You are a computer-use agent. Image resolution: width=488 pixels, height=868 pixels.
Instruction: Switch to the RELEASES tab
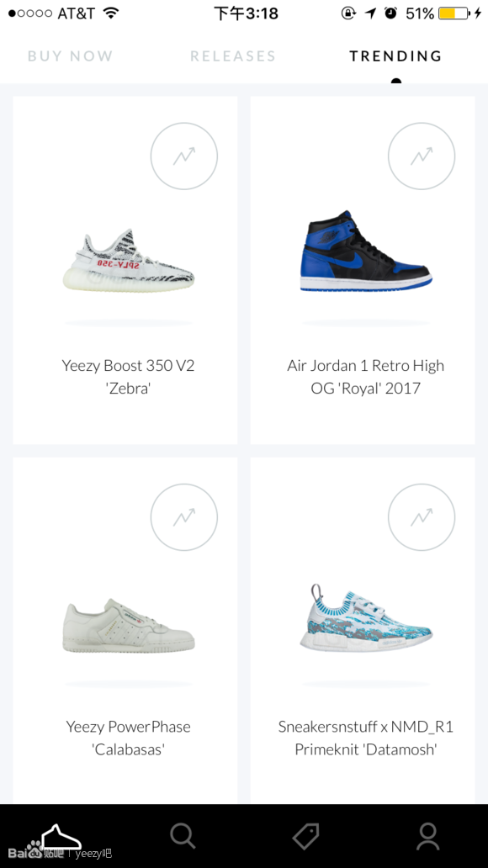pyautogui.click(x=233, y=56)
